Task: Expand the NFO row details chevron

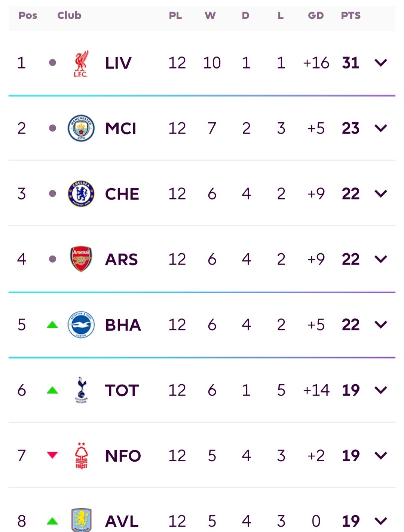Action: (x=380, y=456)
